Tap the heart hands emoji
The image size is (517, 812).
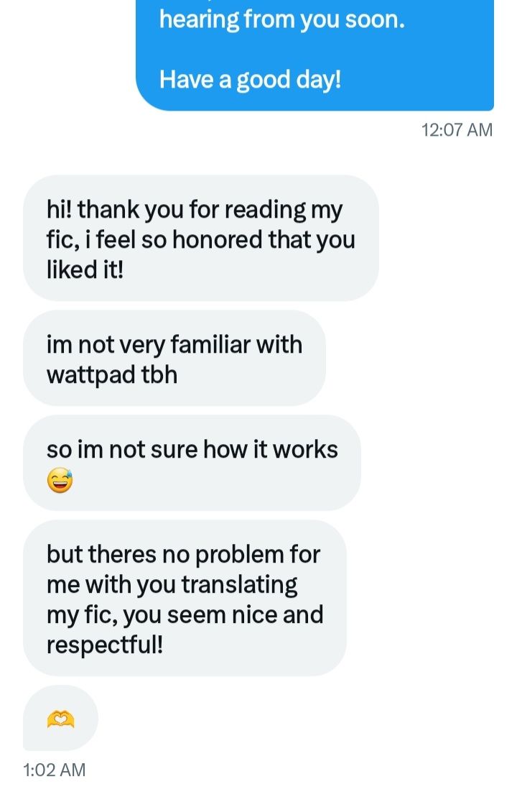60,719
